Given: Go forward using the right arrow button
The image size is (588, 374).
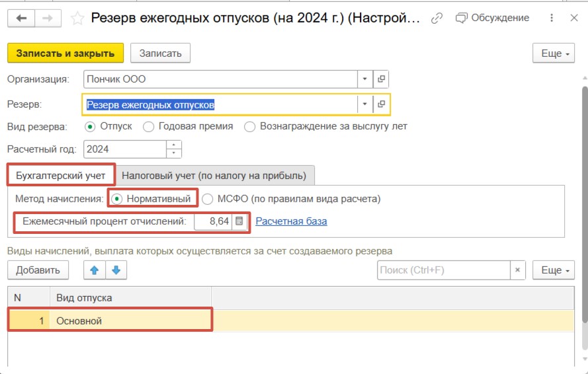Looking at the screenshot, I should [48, 18].
